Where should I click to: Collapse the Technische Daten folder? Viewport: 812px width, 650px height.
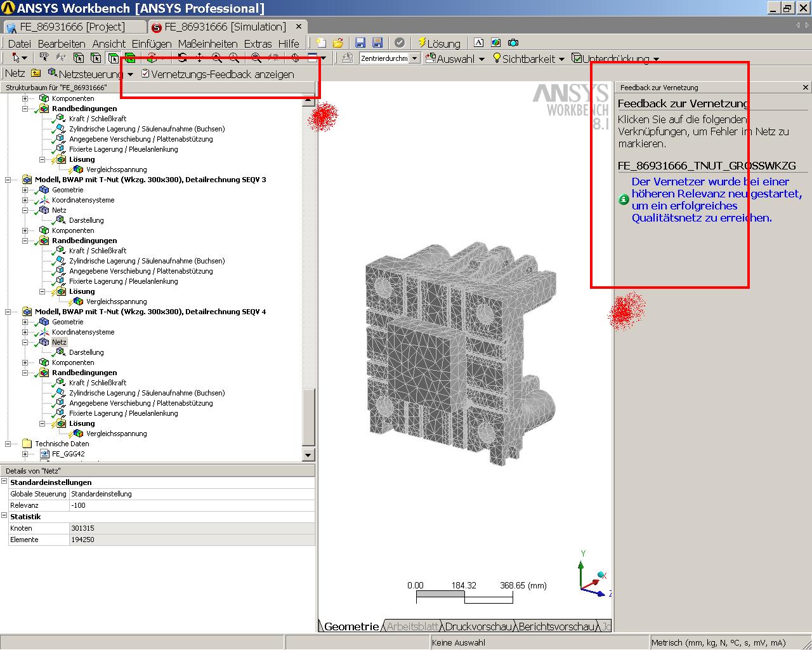click(x=8, y=444)
